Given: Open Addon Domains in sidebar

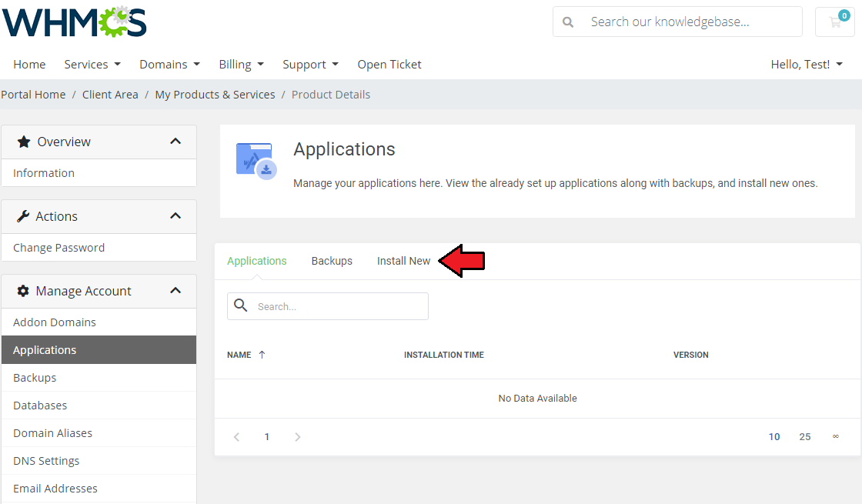Looking at the screenshot, I should pyautogui.click(x=99, y=322).
